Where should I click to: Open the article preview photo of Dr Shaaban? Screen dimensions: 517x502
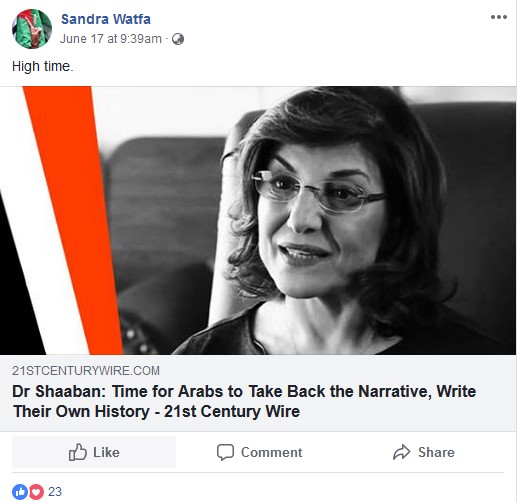coord(258,220)
